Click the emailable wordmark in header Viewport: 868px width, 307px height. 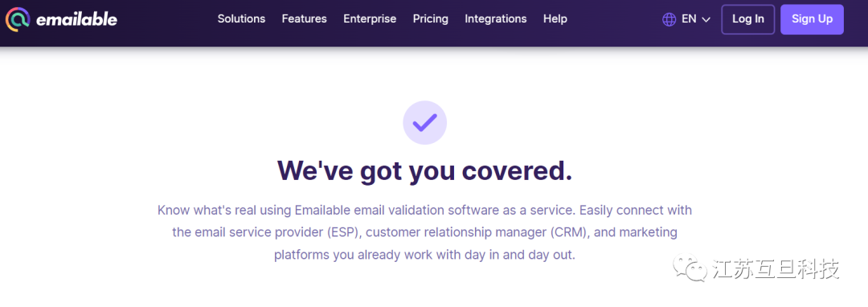(76, 19)
